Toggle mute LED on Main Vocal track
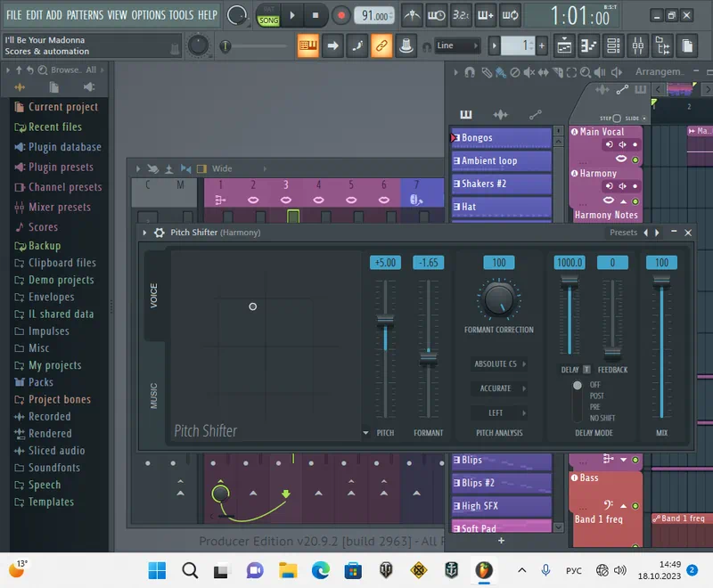 click(635, 159)
